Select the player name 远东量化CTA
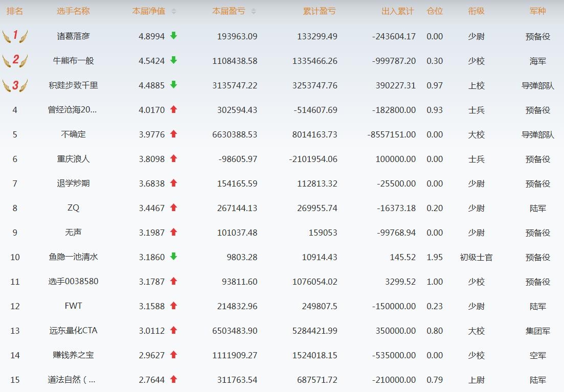 (x=73, y=331)
